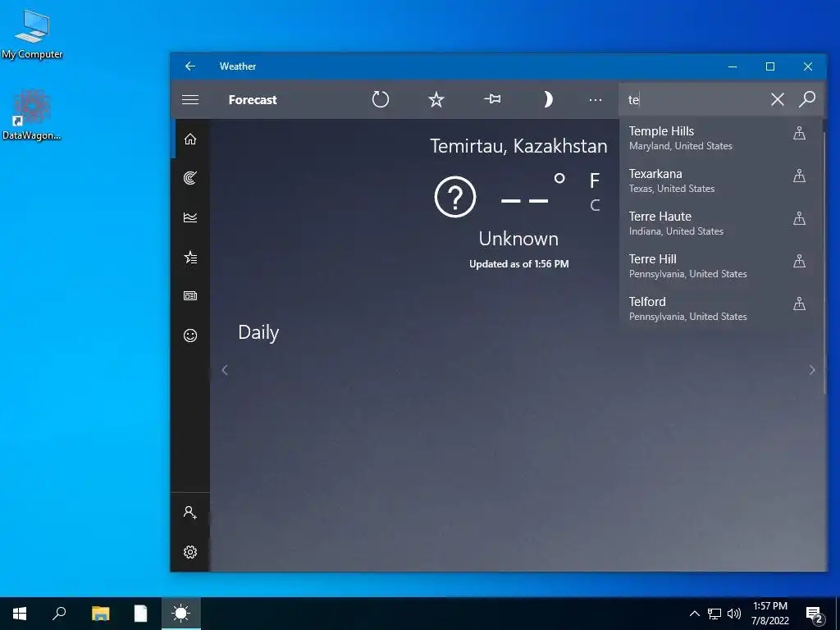This screenshot has height=630, width=840.
Task: Click location icon beside Temple Hills
Action: pyautogui.click(x=799, y=133)
